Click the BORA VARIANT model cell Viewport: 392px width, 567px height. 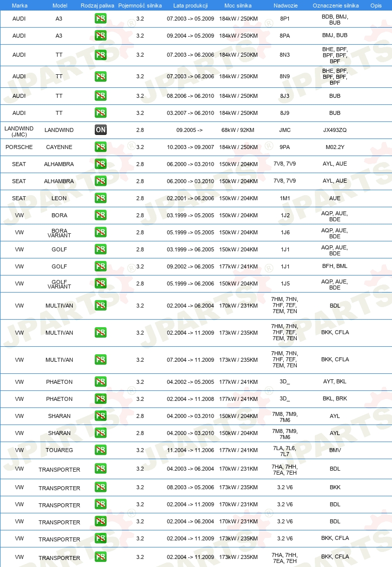tap(59, 233)
